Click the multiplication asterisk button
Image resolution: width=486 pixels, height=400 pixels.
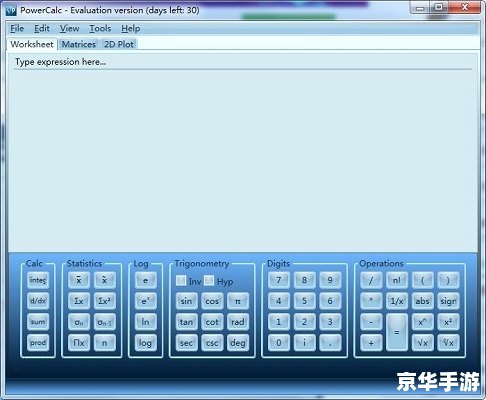(x=371, y=301)
